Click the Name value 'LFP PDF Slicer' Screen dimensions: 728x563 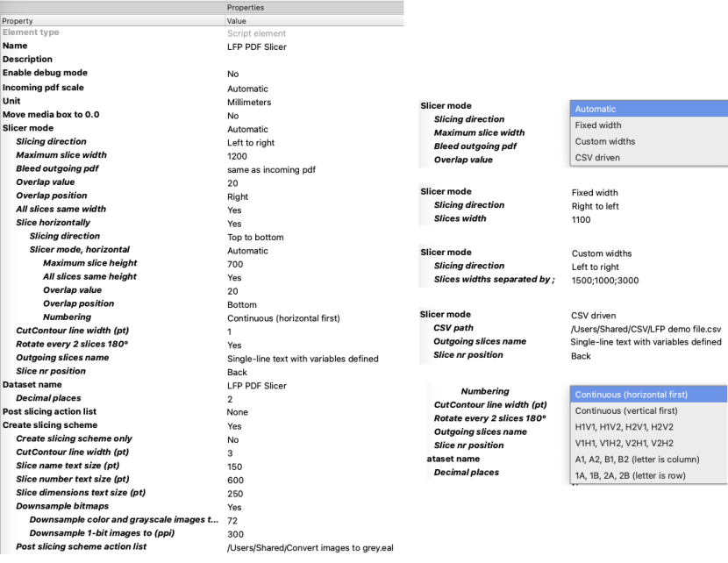(256, 46)
